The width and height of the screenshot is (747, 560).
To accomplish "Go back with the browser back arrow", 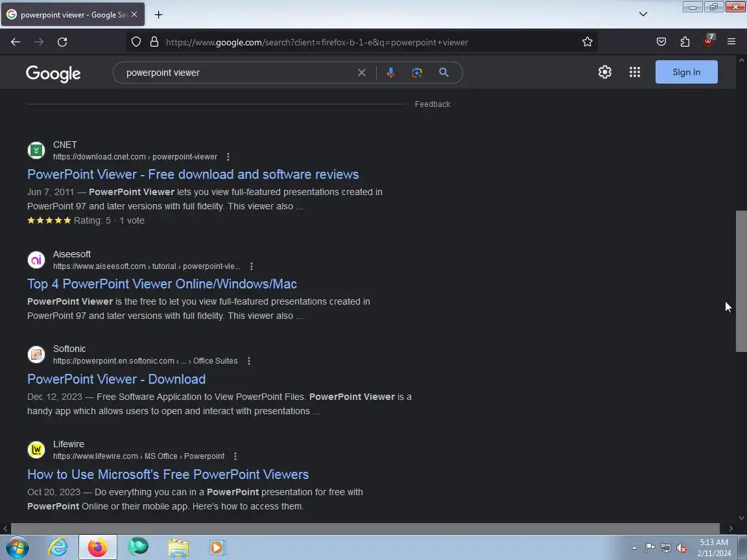I will (x=16, y=42).
